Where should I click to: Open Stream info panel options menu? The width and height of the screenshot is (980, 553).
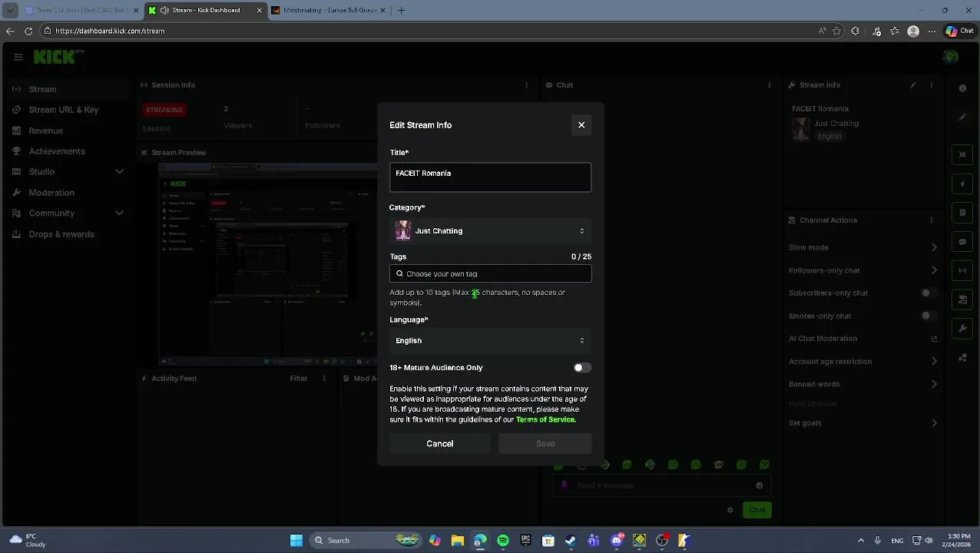click(932, 84)
